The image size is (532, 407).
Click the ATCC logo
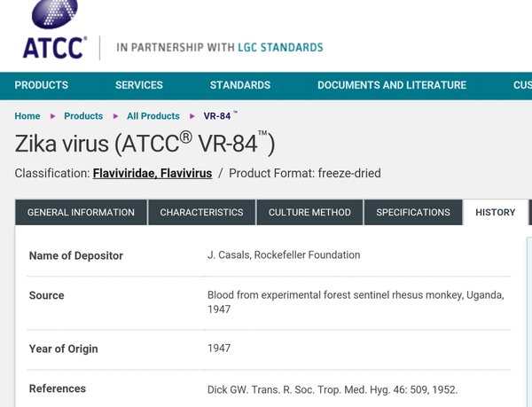(55, 30)
